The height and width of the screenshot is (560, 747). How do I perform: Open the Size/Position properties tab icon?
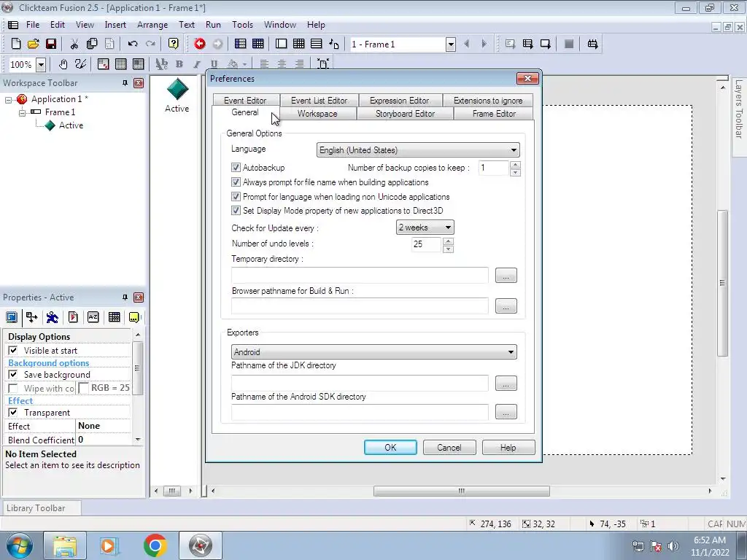click(x=31, y=317)
